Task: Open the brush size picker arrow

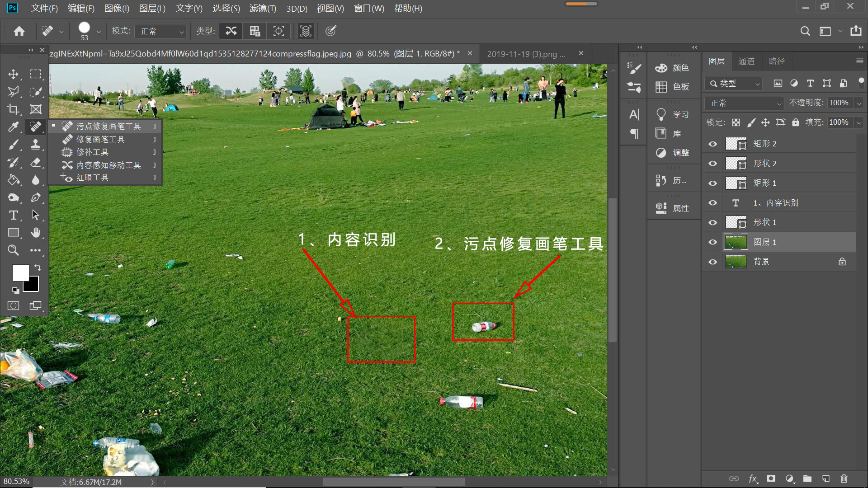Action: coord(99,32)
